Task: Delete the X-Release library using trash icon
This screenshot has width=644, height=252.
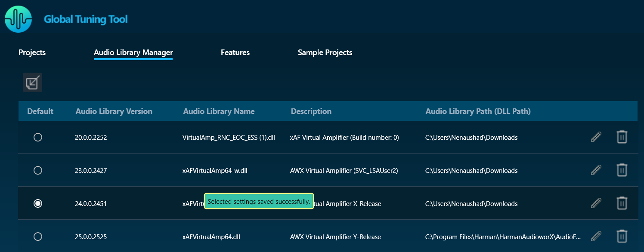Action: pos(622,203)
